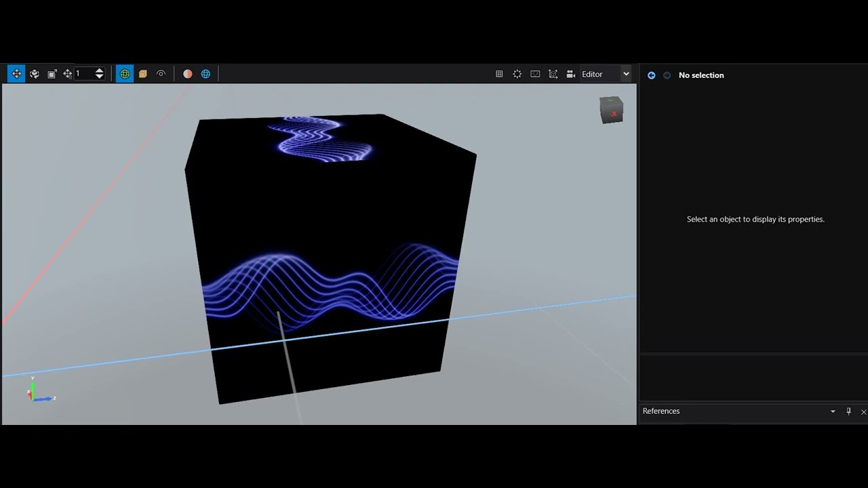Select the Rotate gizmo tool
The image size is (868, 488).
[34, 74]
